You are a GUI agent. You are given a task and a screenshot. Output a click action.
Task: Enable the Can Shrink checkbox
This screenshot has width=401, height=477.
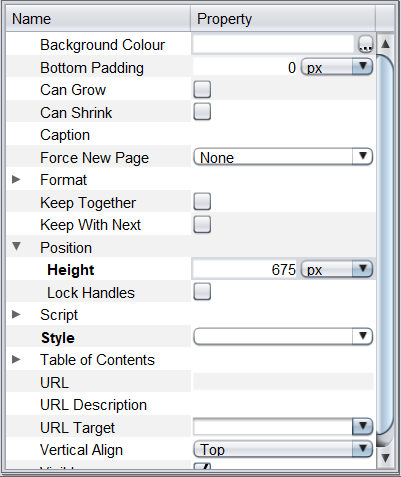point(202,112)
